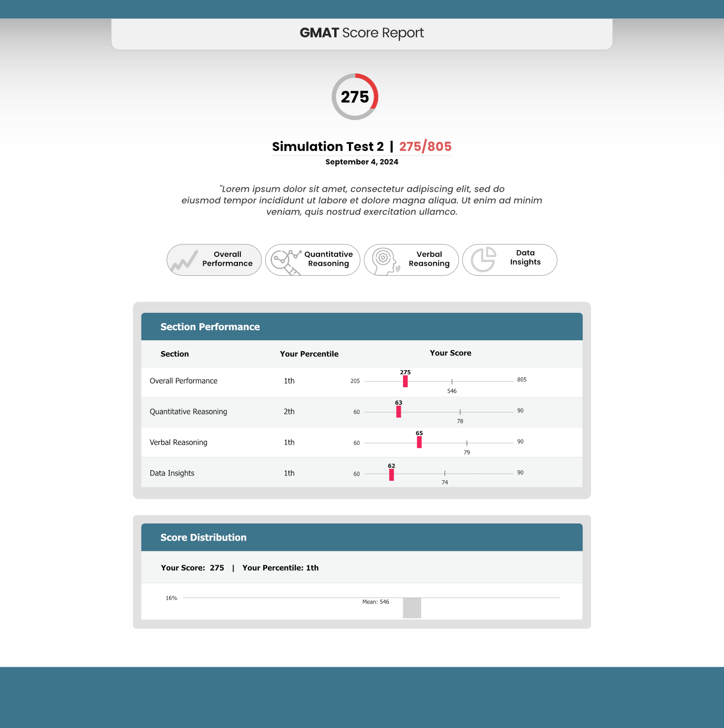724x728 pixels.
Task: Select the Quantitative Reasoning table row label
Action: pos(188,411)
